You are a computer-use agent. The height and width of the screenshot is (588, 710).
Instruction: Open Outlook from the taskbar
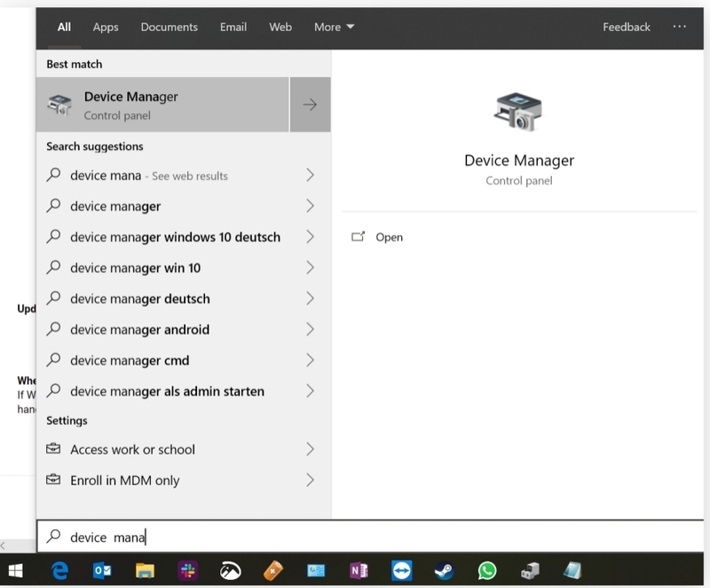click(x=102, y=571)
